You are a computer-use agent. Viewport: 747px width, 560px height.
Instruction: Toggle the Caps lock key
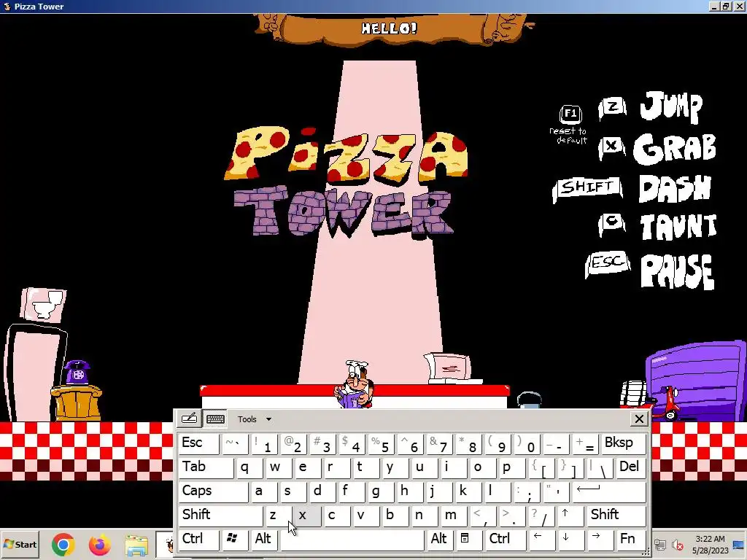pyautogui.click(x=214, y=491)
